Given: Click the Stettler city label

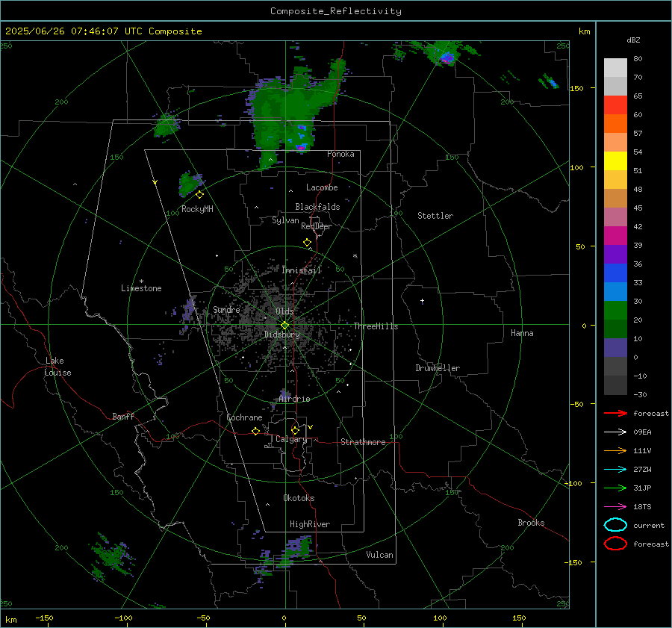Looking at the screenshot, I should point(435,216).
